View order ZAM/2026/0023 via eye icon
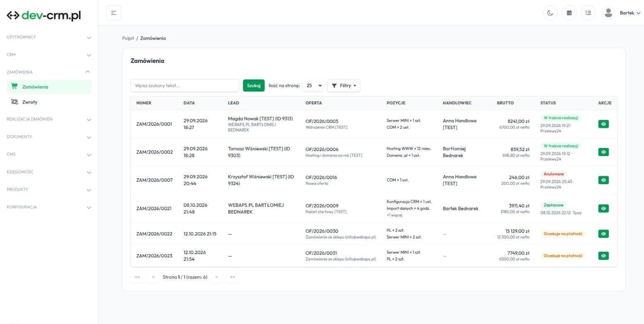Screen dimensions: 644x324 tap(603, 256)
